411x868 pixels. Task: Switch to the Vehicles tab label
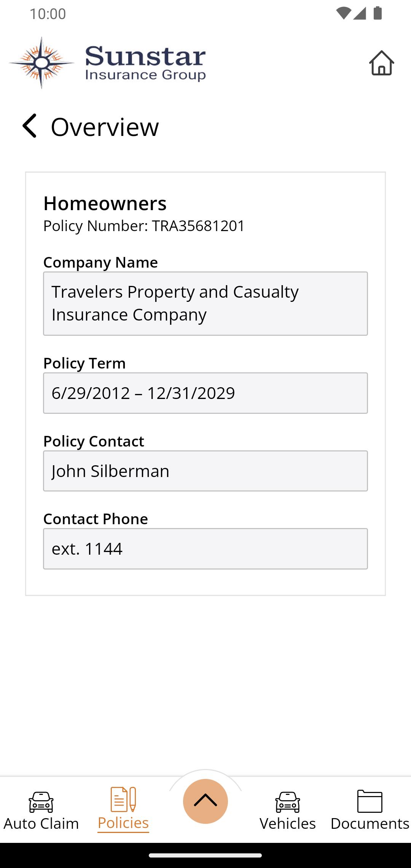pos(288,823)
